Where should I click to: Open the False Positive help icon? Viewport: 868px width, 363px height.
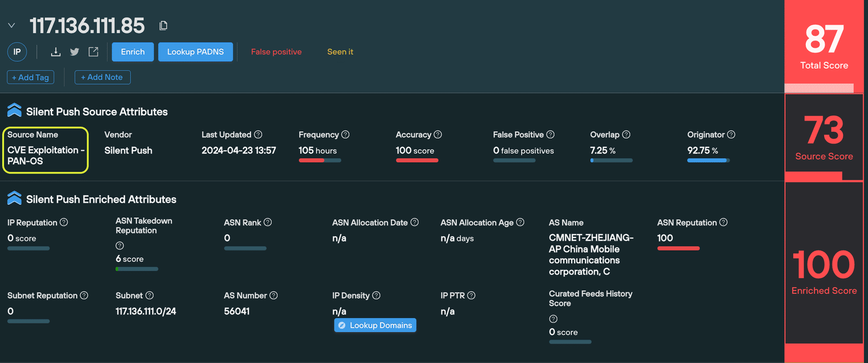pos(550,135)
